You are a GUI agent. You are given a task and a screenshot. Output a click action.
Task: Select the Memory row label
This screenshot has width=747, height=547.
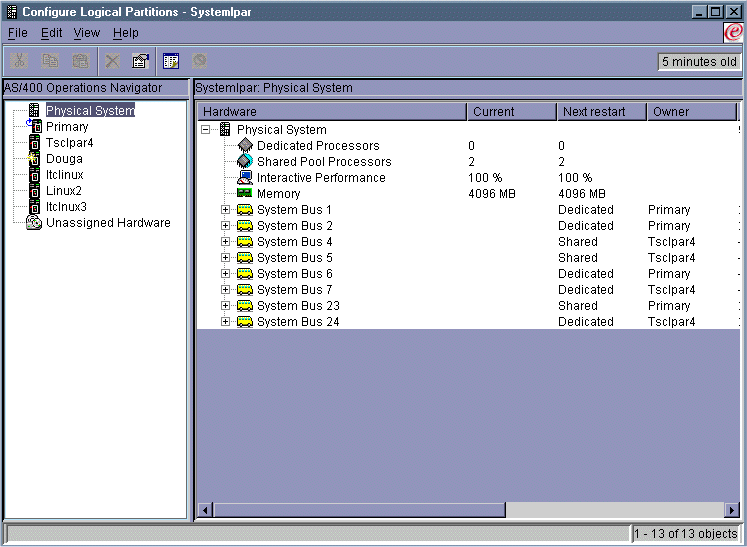tap(279, 194)
